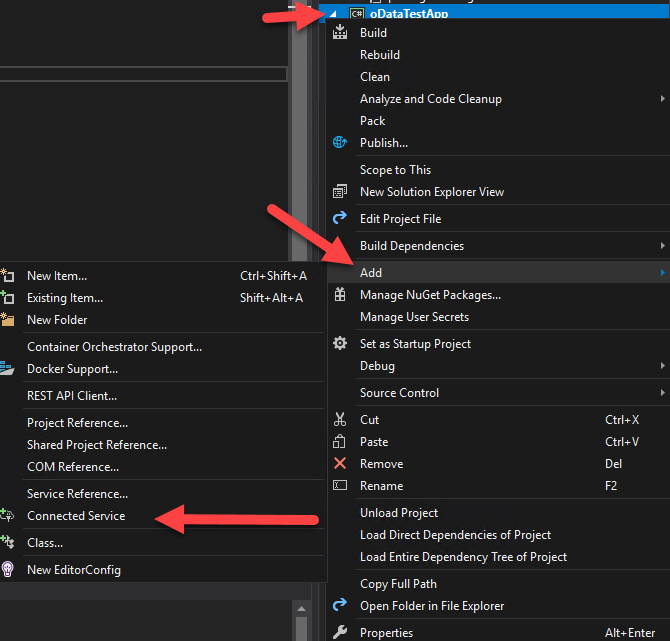Expand the Analyze and Code Cleanup submenu arrow

pos(662,99)
